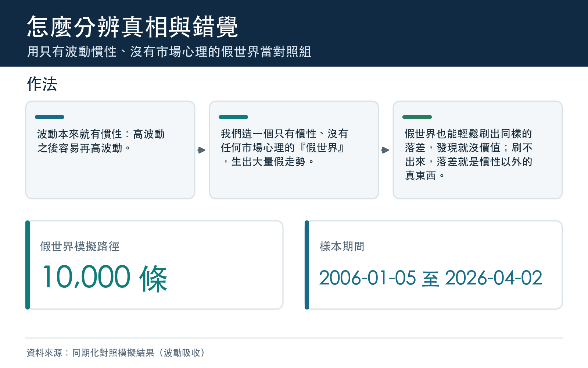Click the date range 2006-01-05 至 2026-04-02

(x=431, y=278)
